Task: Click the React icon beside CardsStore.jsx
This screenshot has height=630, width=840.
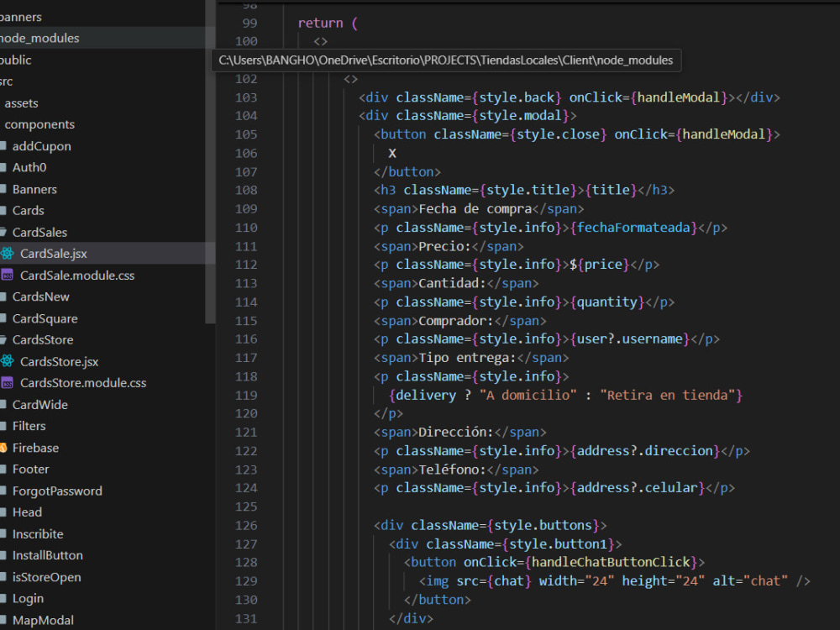Action: click(7, 361)
